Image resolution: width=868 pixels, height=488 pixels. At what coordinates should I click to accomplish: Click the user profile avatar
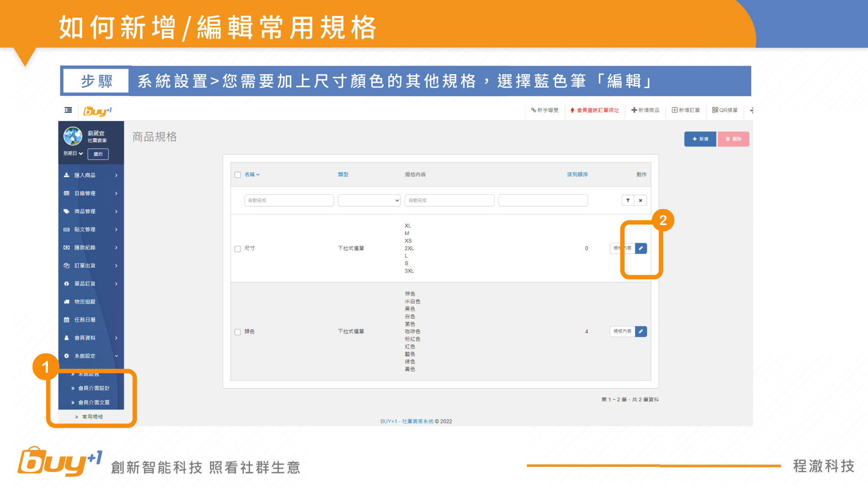click(x=73, y=136)
